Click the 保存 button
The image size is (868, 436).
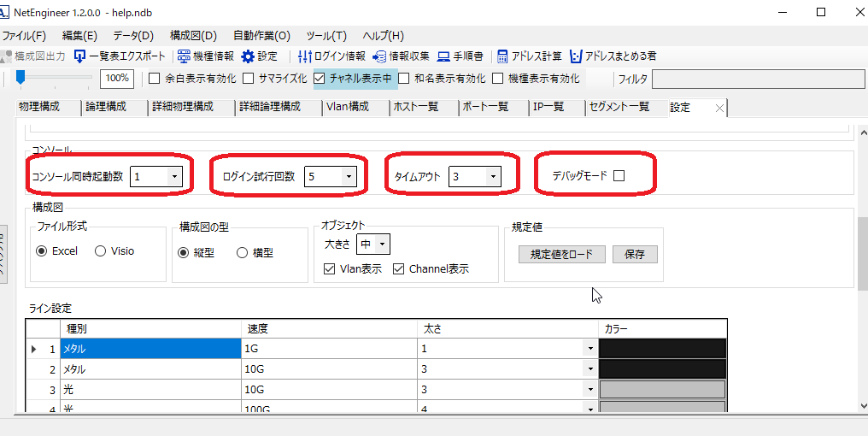(x=635, y=254)
